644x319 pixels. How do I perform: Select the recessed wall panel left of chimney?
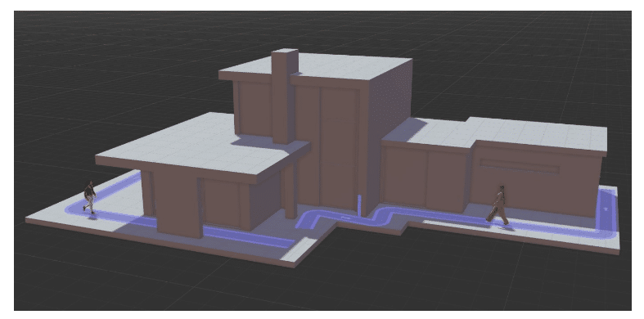tap(254, 109)
